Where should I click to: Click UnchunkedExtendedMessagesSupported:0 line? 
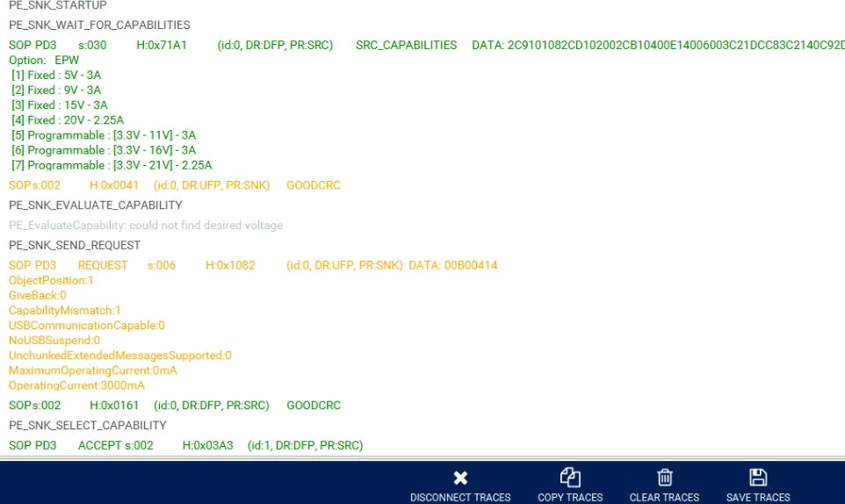click(120, 356)
